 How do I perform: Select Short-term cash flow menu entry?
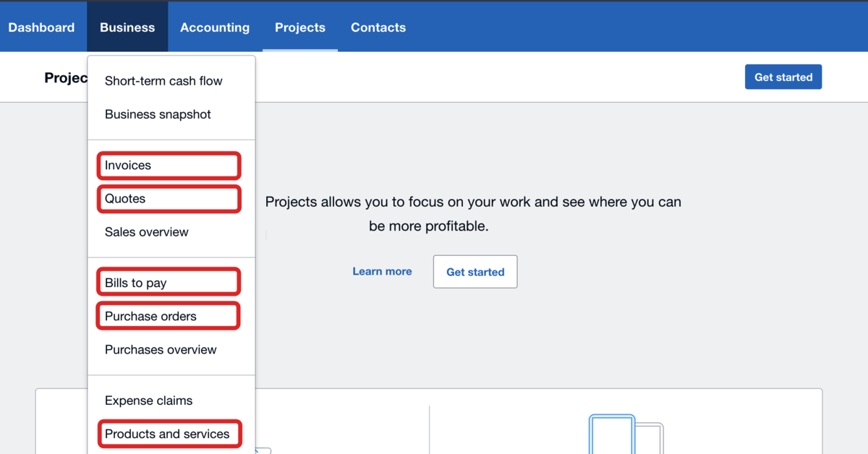coord(171,81)
